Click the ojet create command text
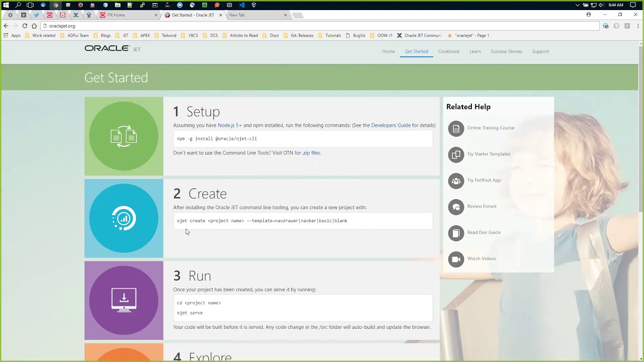 pos(262,221)
